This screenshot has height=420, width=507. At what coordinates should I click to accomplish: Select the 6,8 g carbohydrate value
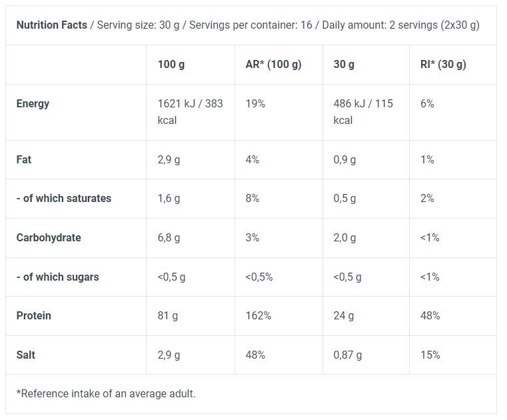coord(169,237)
